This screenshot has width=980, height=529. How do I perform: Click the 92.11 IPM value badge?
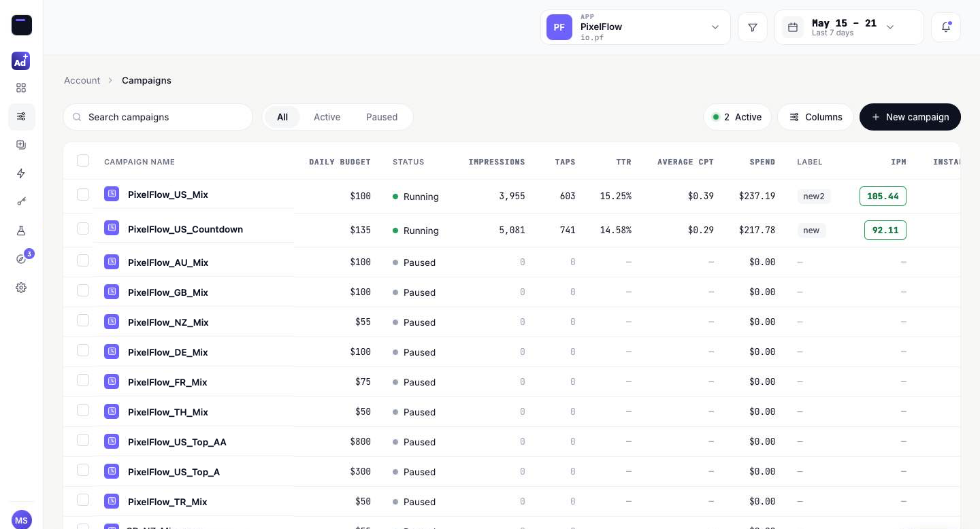pyautogui.click(x=885, y=230)
